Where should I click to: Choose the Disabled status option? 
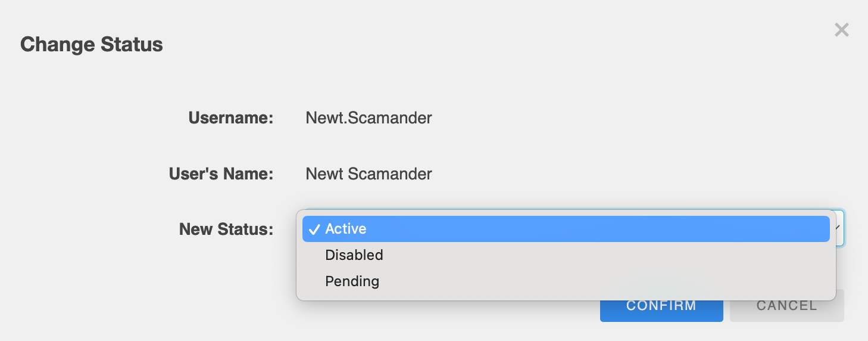coord(354,255)
